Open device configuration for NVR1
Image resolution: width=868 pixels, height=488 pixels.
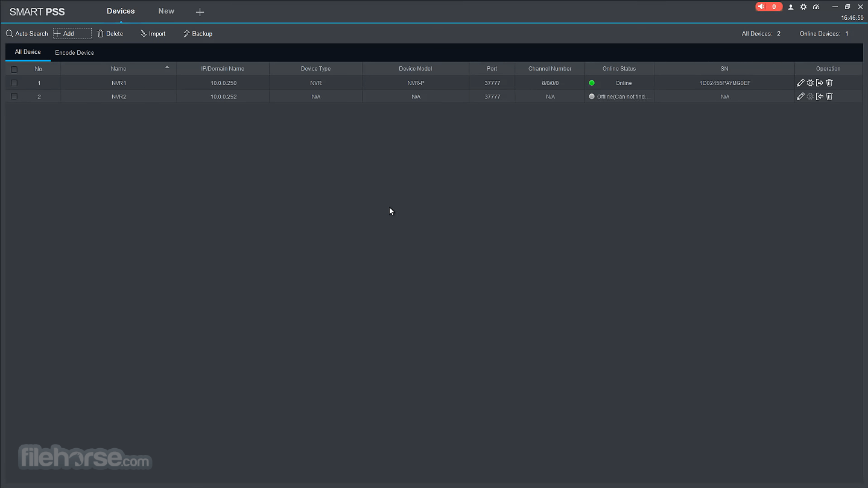[x=810, y=83]
